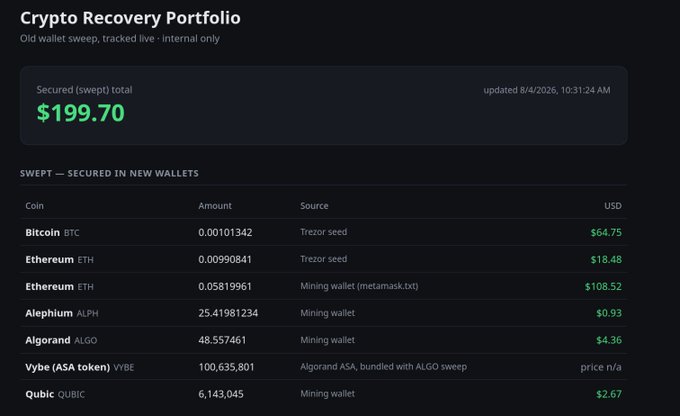
Task: Click 'Algorand ASA, bundled with ALGO sweep'
Action: pos(383,367)
